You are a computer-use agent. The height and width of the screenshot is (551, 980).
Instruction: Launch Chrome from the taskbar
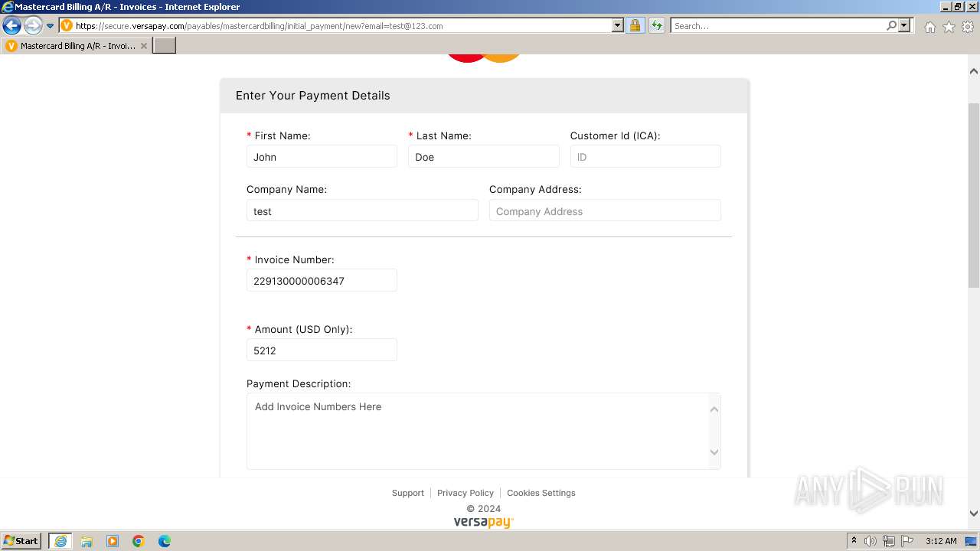139,541
